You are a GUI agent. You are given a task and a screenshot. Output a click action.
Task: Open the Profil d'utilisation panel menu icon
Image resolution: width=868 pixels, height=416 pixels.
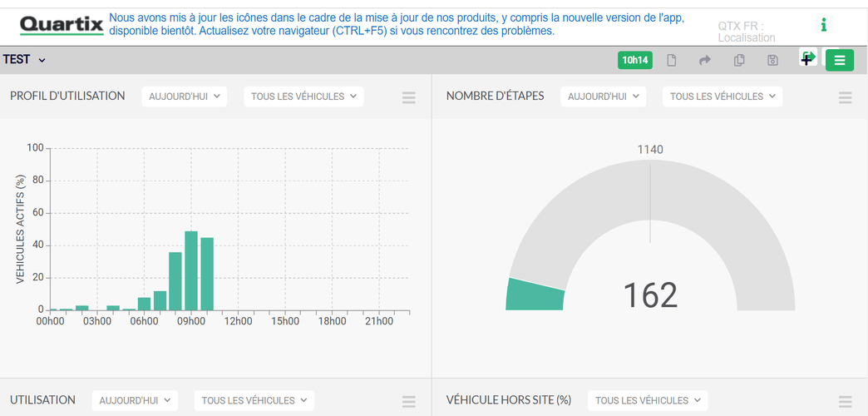(408, 97)
